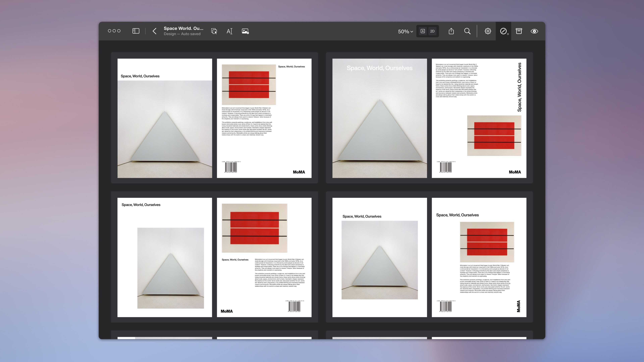This screenshot has height=362, width=644.
Task: Click the back chevron arrow
Action: coord(154,31)
